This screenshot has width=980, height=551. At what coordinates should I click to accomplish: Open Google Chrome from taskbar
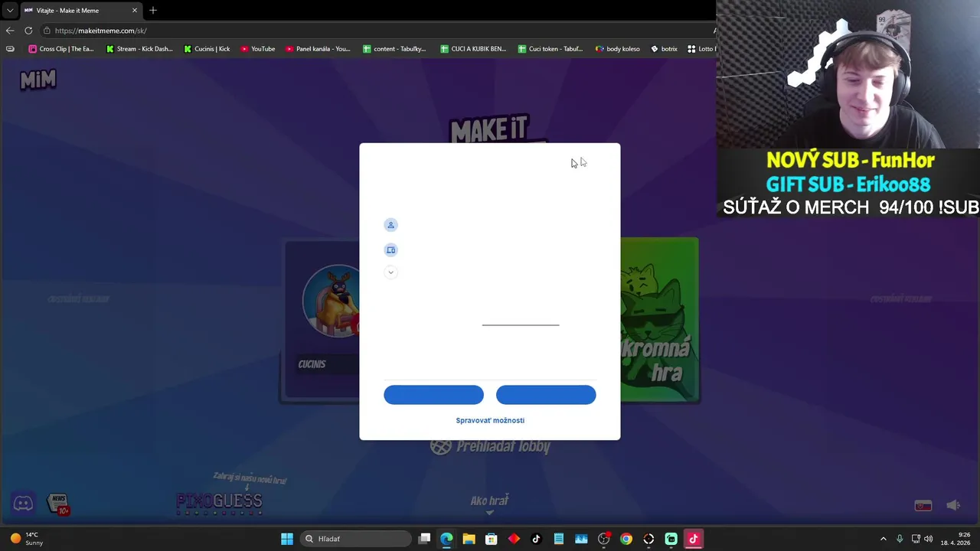[626, 539]
